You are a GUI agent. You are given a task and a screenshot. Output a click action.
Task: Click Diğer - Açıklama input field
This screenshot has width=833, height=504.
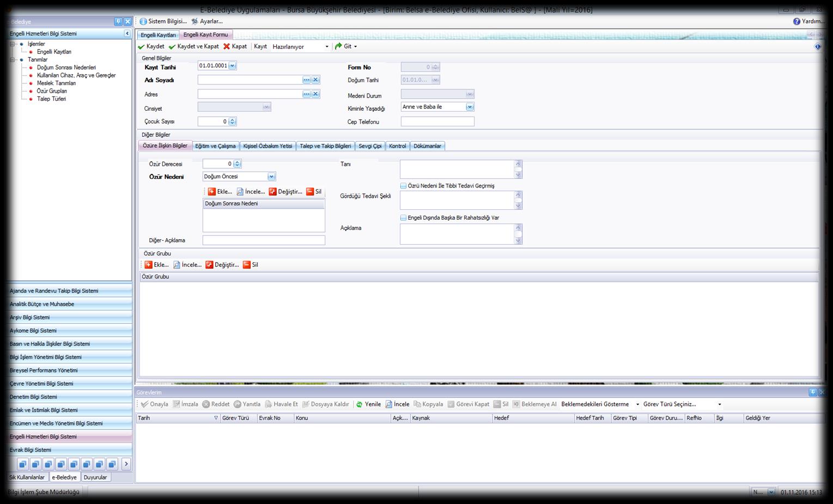click(264, 240)
